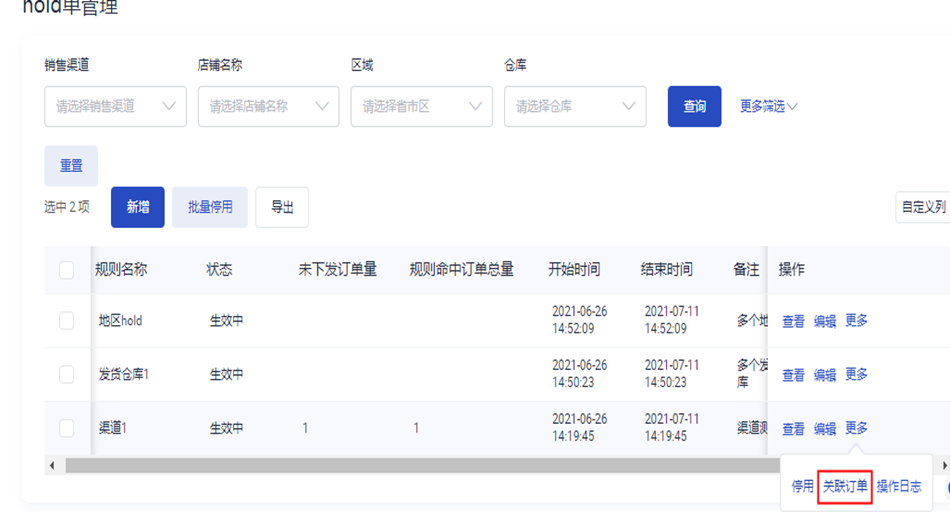Open the 区域 province/city dropdown
Image resolution: width=950 pixels, height=513 pixels.
click(422, 107)
